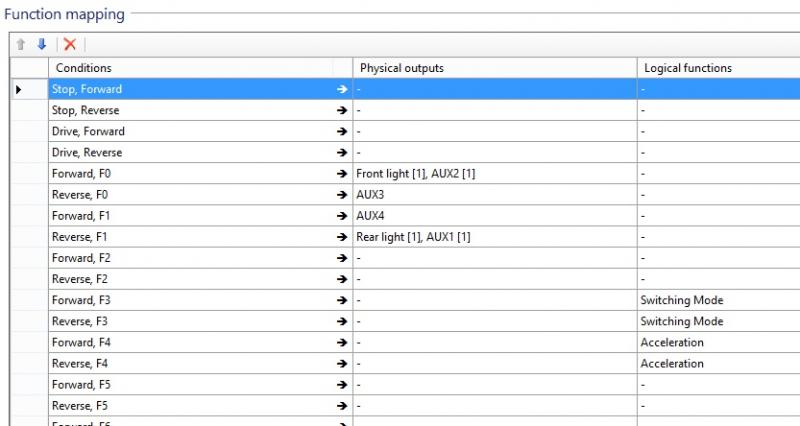
Task: Open physical outputs cell Front light [1], AUX2 [1]
Action: point(495,174)
